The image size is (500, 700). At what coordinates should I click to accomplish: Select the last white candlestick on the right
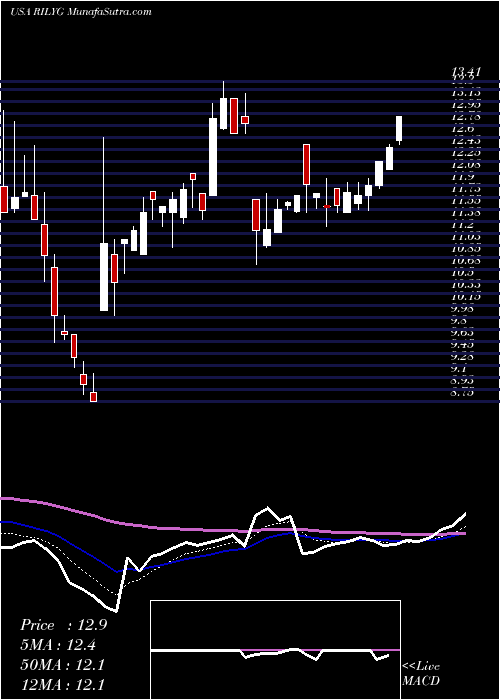point(399,128)
